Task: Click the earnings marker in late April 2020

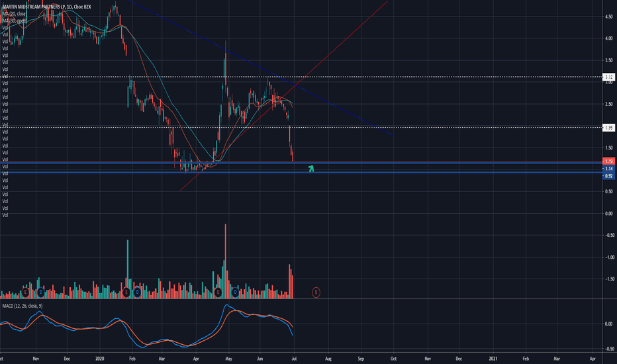Action: pos(218,292)
